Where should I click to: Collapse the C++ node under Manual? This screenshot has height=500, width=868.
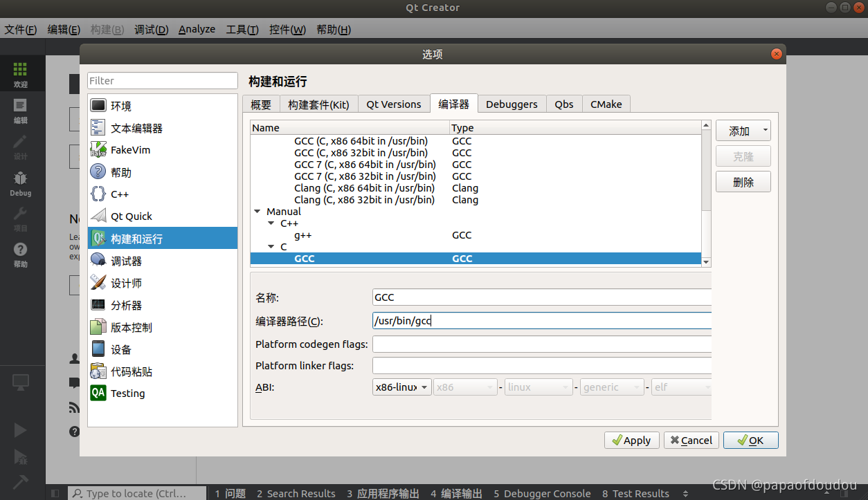[x=271, y=223]
